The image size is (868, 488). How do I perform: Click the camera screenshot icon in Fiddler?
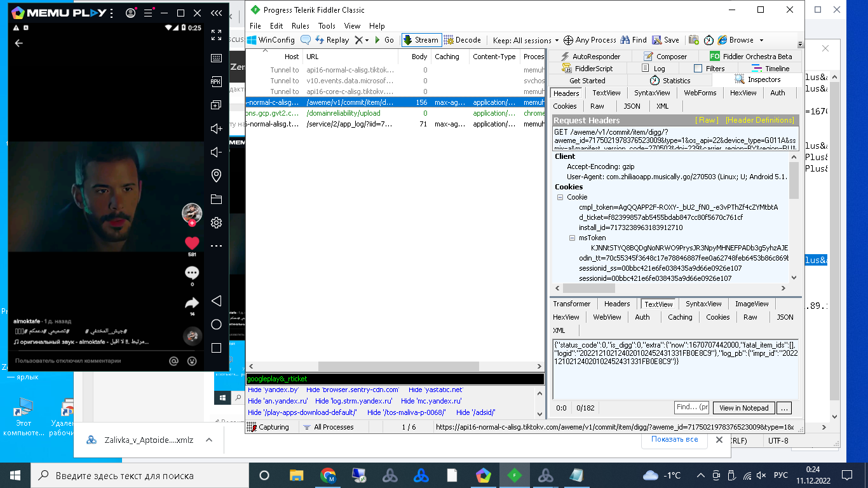tap(694, 40)
